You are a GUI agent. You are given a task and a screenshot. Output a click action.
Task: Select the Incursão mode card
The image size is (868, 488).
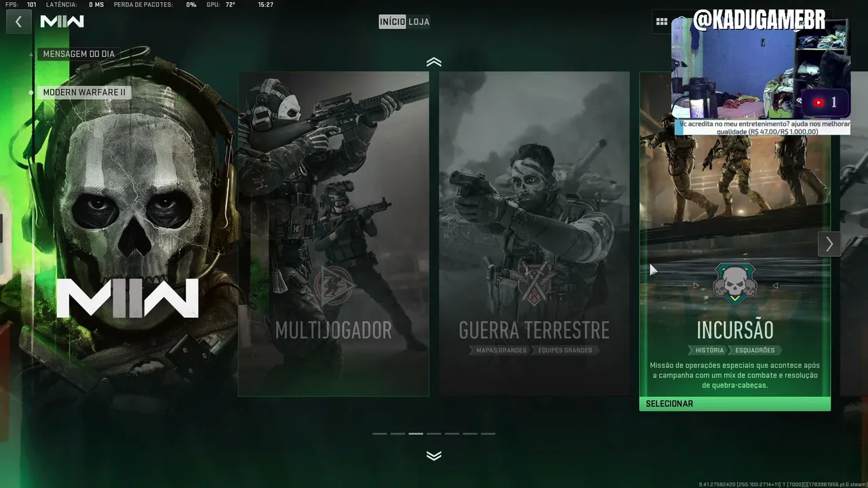pos(735,241)
